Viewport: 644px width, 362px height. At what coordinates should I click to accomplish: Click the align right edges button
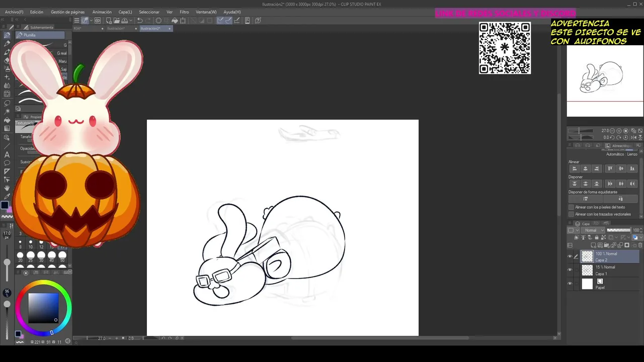(x=597, y=169)
